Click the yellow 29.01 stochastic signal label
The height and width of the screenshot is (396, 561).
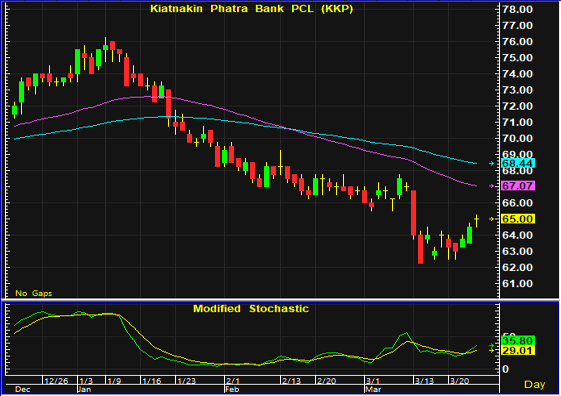pyautogui.click(x=518, y=350)
